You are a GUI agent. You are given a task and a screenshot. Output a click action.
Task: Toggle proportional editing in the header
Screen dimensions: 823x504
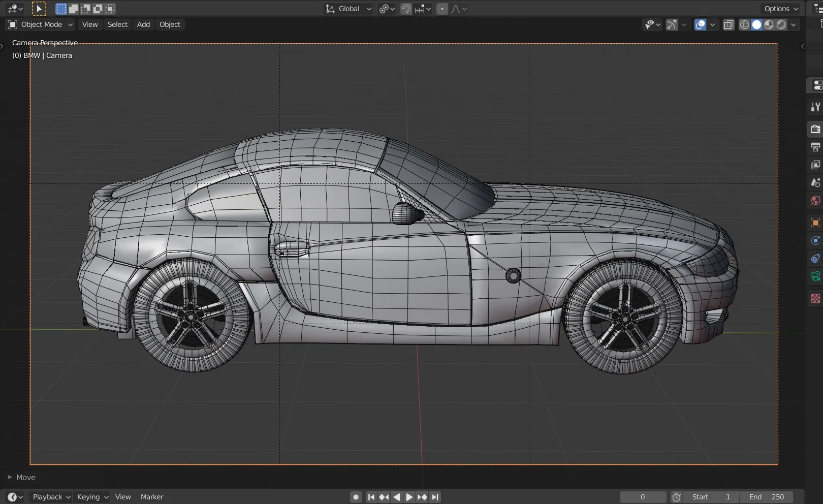click(441, 9)
